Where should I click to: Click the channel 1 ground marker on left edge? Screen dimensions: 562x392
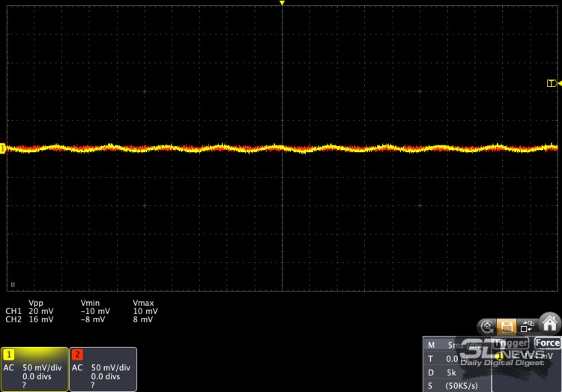pos(2,148)
